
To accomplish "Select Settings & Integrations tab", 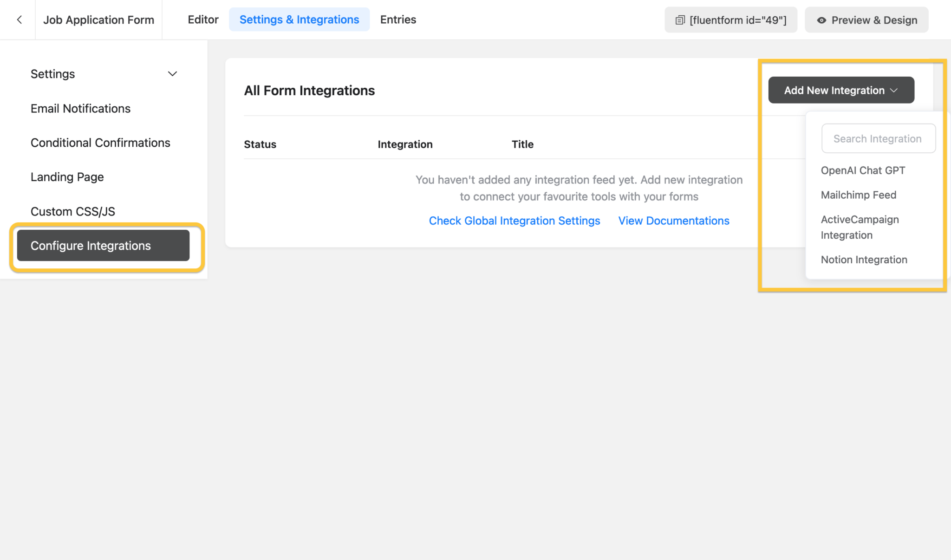I will tap(299, 20).
